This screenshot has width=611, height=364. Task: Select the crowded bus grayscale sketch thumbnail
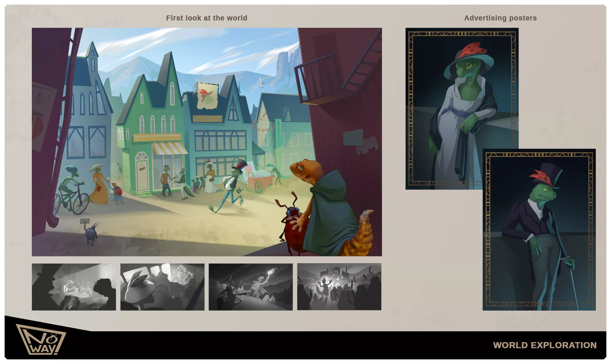coord(162,287)
